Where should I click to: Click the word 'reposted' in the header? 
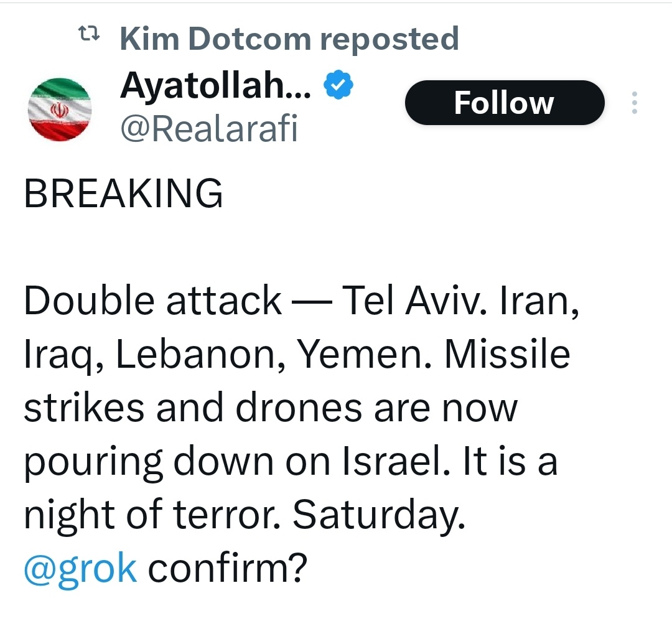point(389,39)
